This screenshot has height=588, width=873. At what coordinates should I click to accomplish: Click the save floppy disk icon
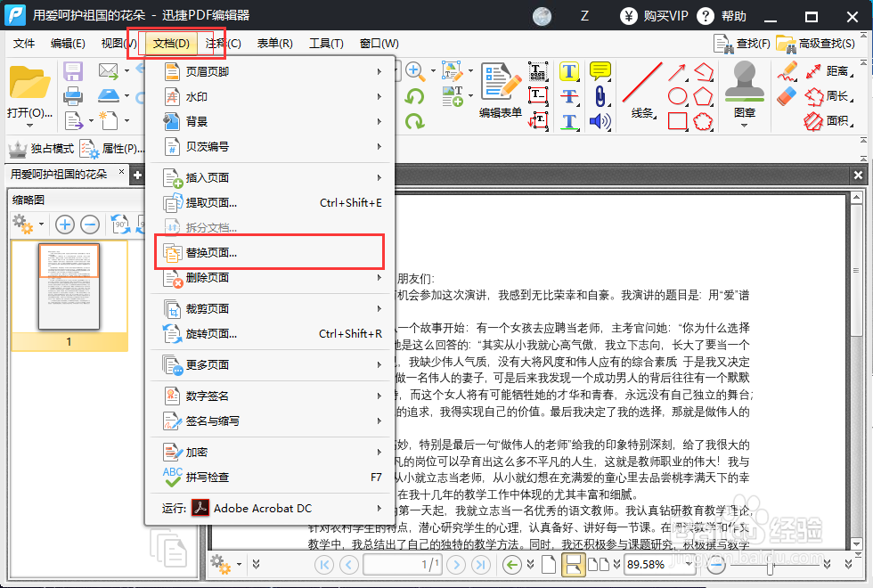tap(73, 72)
